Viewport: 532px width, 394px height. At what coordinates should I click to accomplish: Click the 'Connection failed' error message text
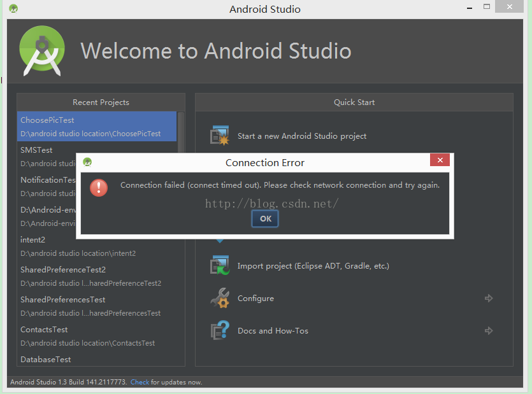[x=280, y=185]
